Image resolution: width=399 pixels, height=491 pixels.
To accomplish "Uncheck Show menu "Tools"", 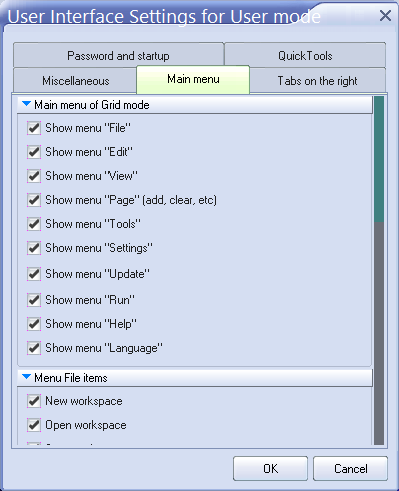I will (x=34, y=224).
